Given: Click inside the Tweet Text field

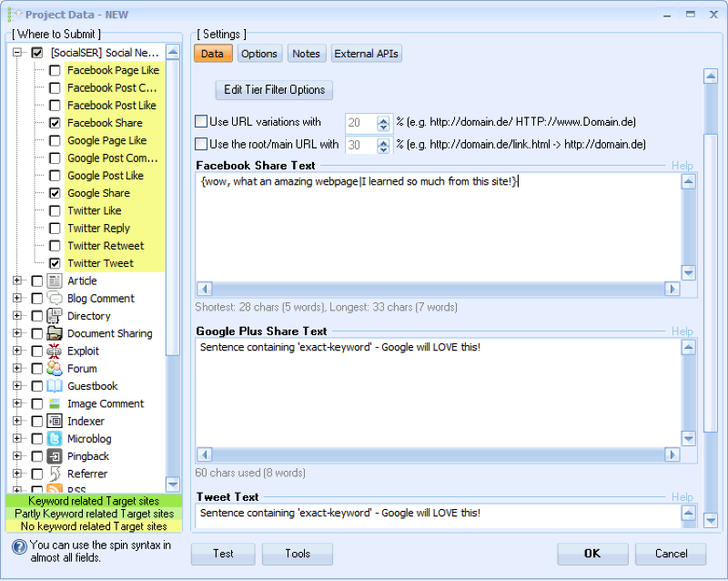Looking at the screenshot, I should tap(439, 516).
